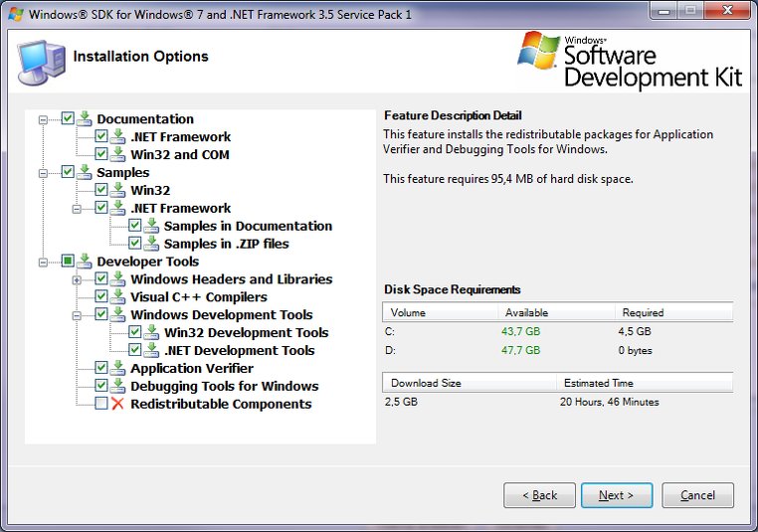Collapse the Samples .NET Framework subtree

[77, 209]
